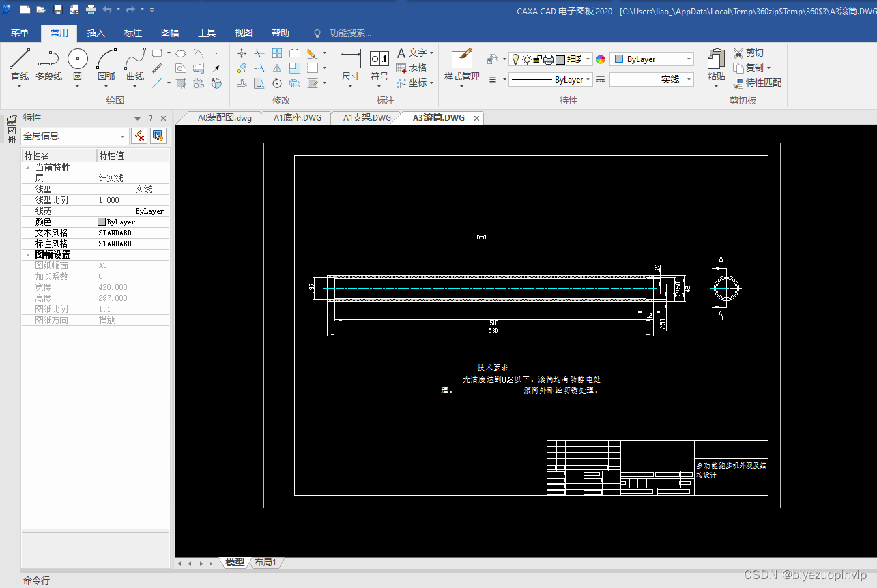Select the gear drawing tool
This screenshot has height=588, width=877.
pos(199,83)
